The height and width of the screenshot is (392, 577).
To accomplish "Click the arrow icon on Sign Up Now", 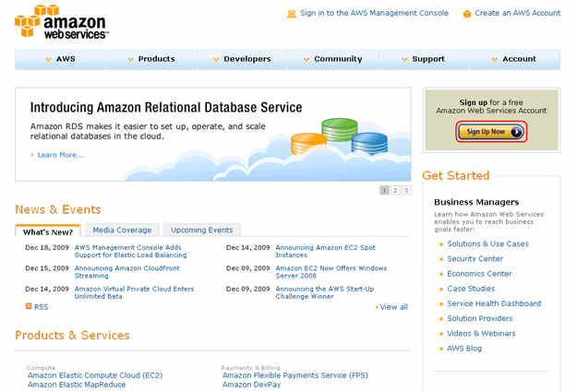I will pos(517,132).
